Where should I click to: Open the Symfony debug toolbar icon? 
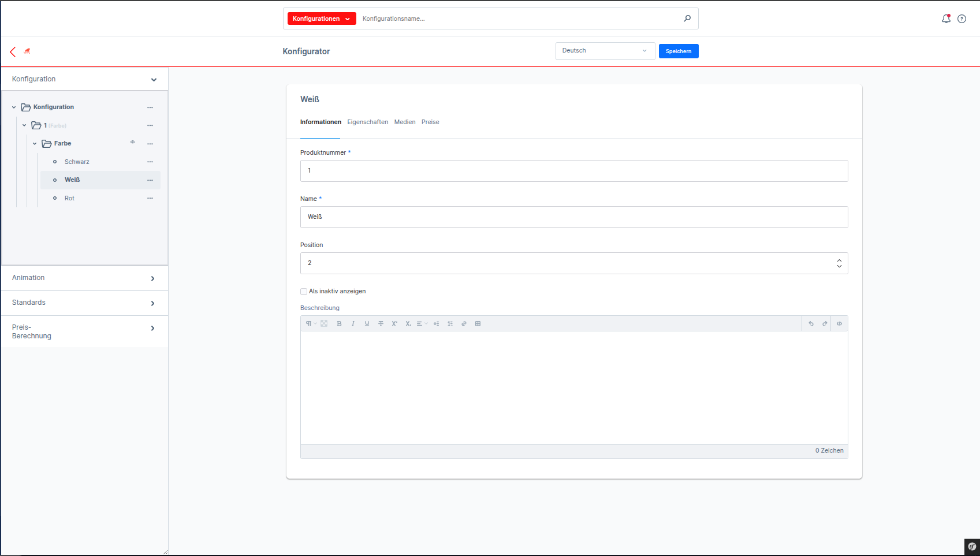pyautogui.click(x=972, y=546)
